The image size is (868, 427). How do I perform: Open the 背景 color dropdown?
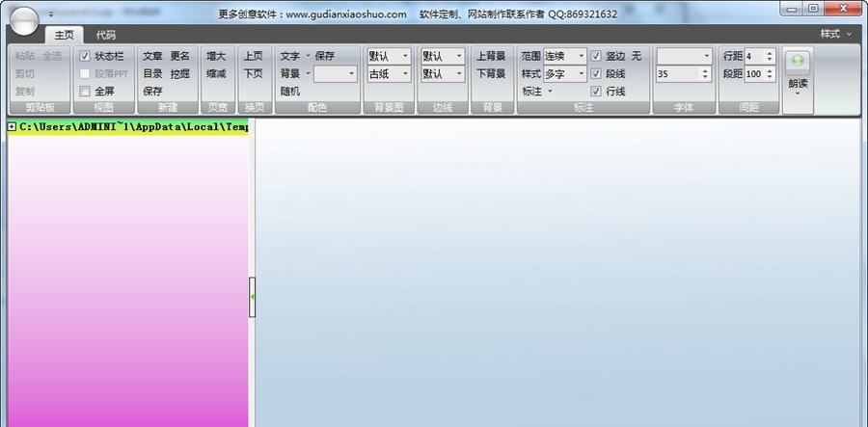[x=294, y=73]
